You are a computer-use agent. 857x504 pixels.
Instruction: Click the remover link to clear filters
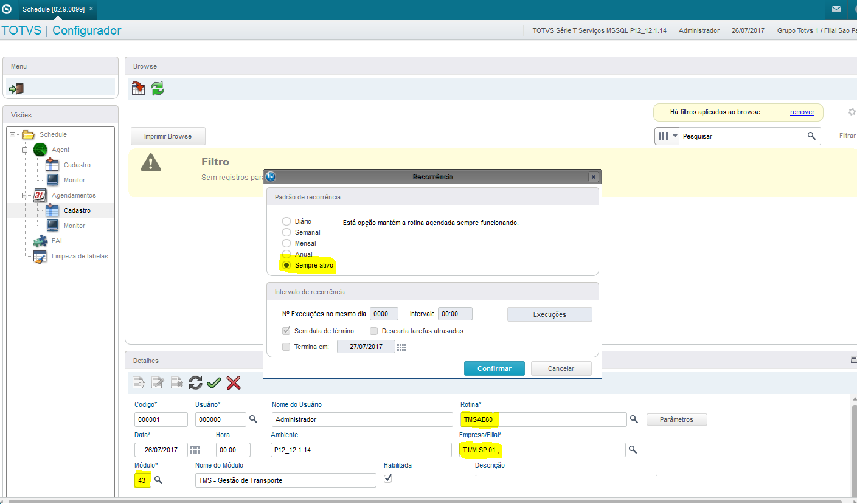(802, 112)
